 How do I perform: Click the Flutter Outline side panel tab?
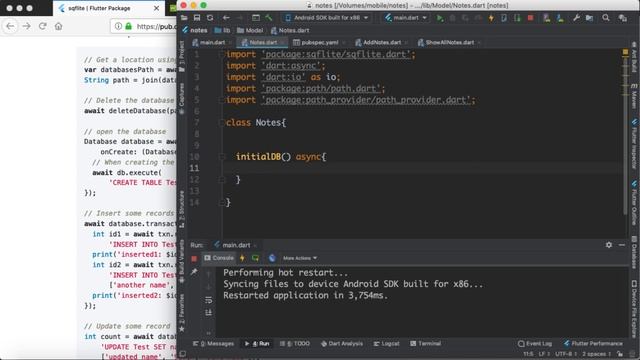(634, 203)
